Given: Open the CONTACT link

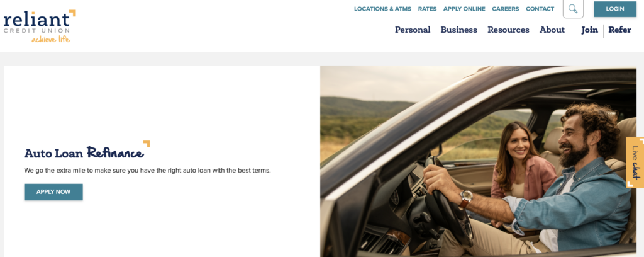Looking at the screenshot, I should pos(540,9).
